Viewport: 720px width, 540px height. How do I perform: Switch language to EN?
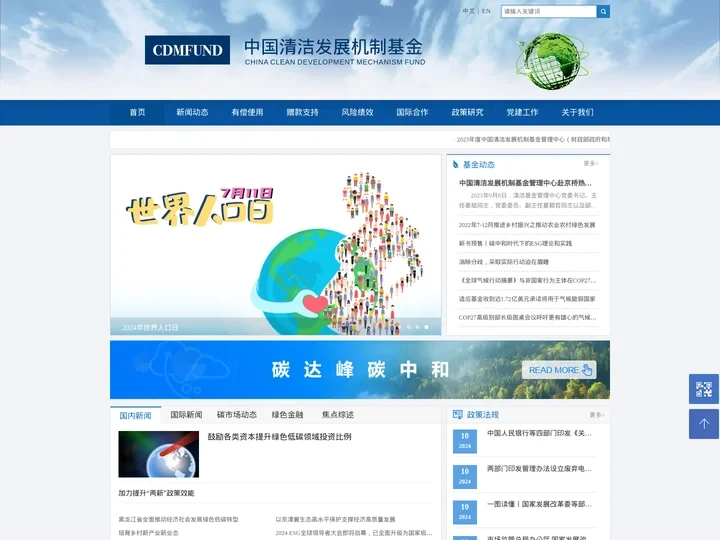pos(486,12)
